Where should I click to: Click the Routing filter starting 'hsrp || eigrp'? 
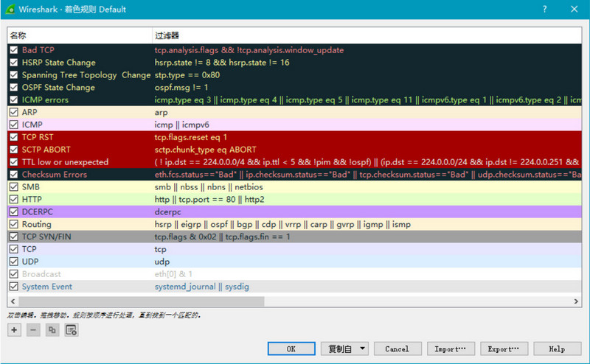282,224
